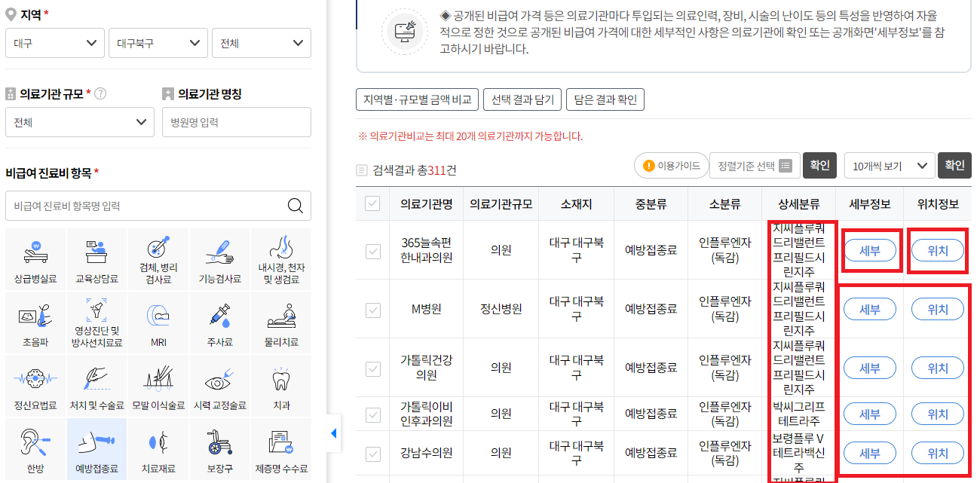Click 세부 button for 가톨릭건강의원

click(x=869, y=368)
